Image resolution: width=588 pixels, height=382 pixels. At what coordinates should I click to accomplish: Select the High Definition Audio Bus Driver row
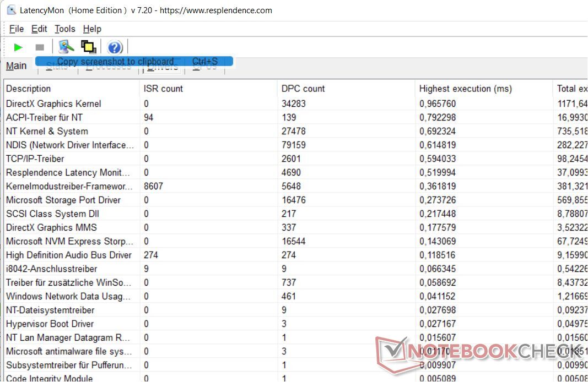[x=295, y=255]
